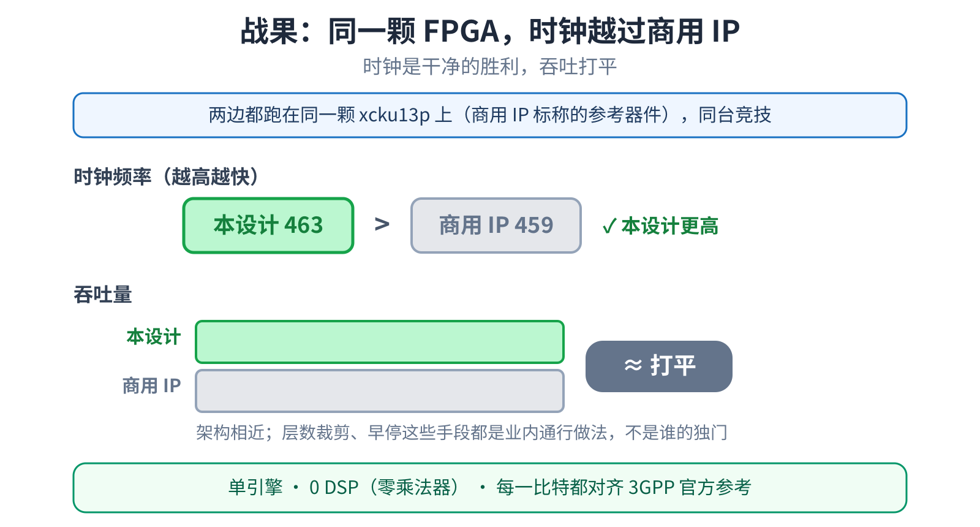980x527 pixels.
Task: Click the checkmark beside 本设计更高
Action: click(x=609, y=226)
